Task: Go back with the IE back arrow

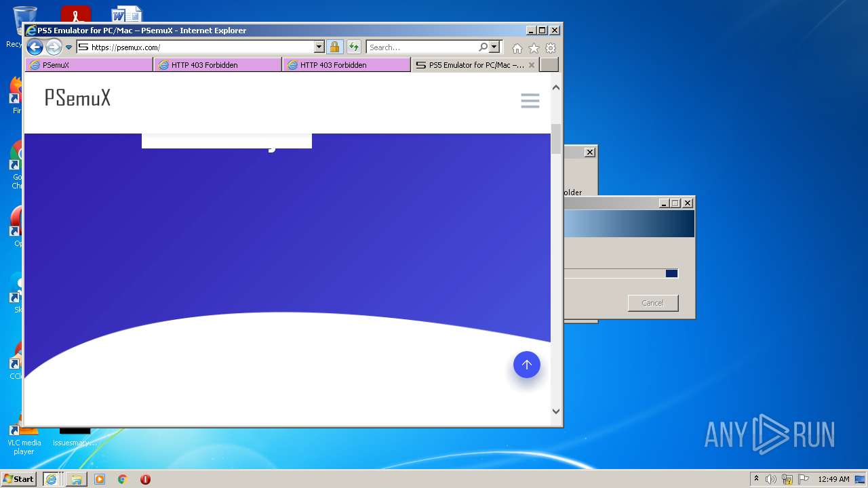Action: tap(35, 47)
